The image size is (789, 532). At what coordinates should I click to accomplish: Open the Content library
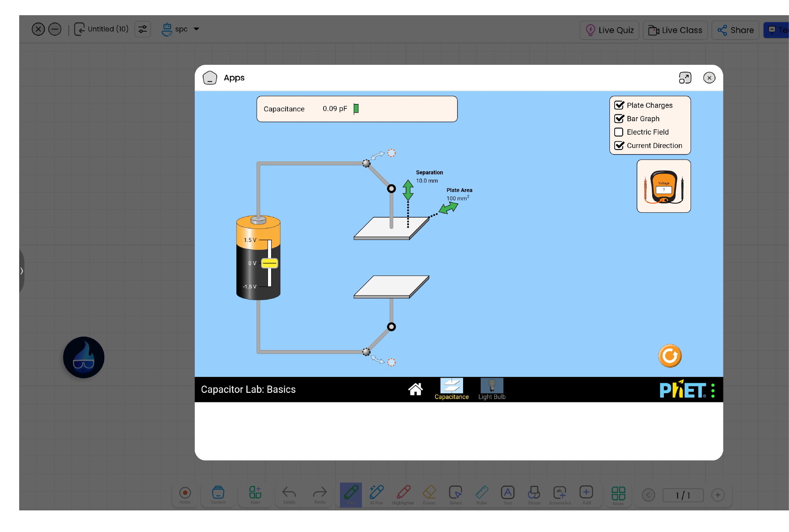[218, 495]
